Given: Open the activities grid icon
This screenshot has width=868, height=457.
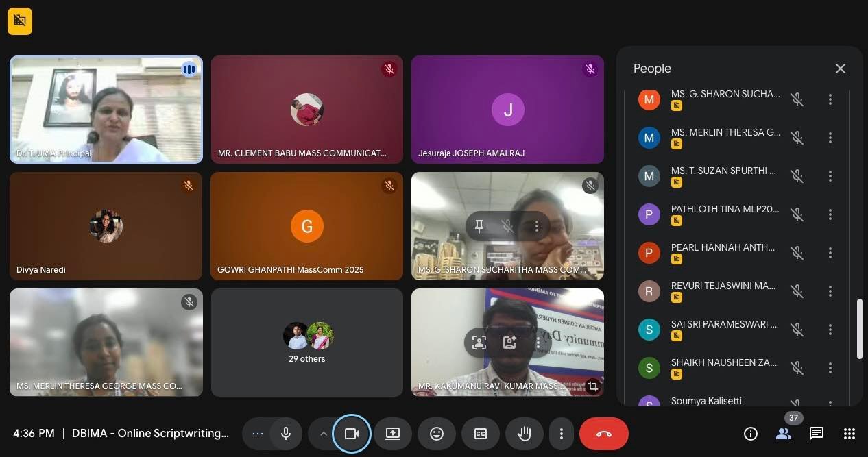Looking at the screenshot, I should [x=849, y=434].
